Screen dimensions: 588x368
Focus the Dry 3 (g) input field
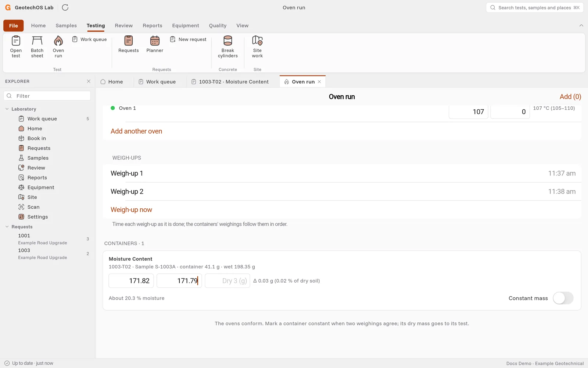click(227, 281)
